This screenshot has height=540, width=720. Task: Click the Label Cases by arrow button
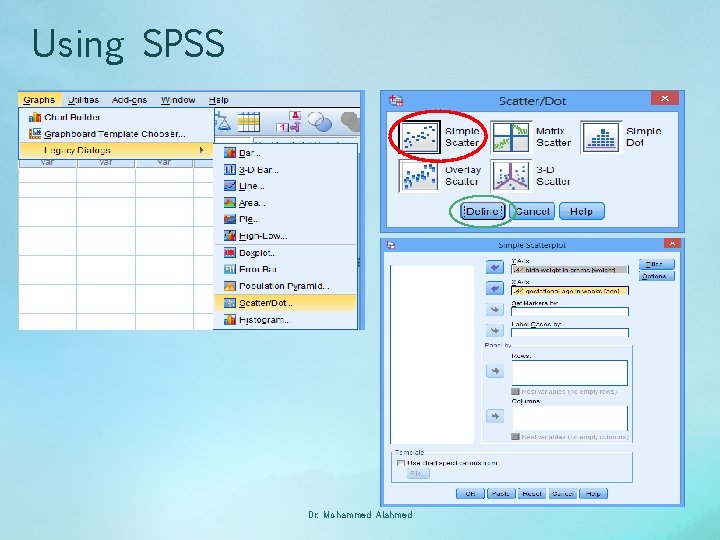495,331
